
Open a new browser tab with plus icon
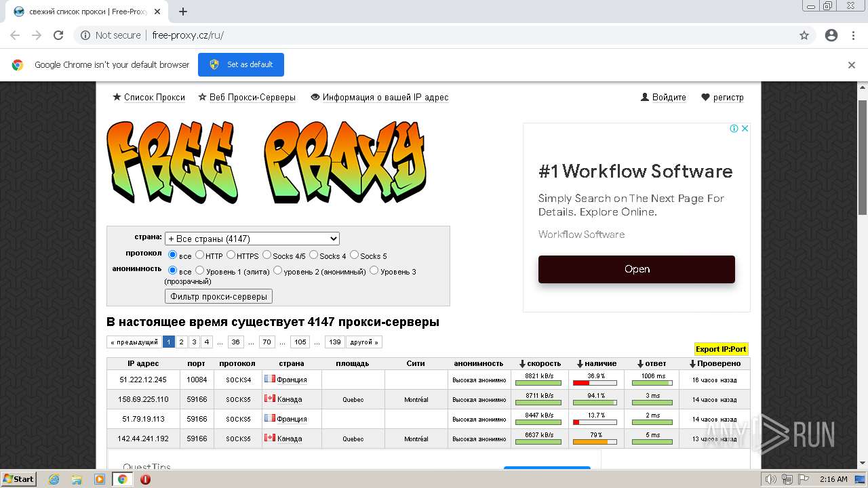click(183, 12)
